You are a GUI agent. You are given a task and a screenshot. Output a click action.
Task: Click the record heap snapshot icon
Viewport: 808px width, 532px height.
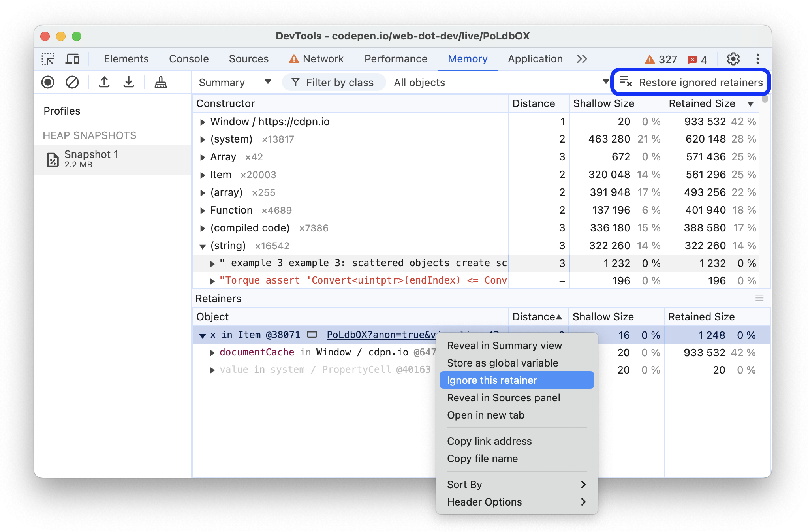tap(47, 82)
